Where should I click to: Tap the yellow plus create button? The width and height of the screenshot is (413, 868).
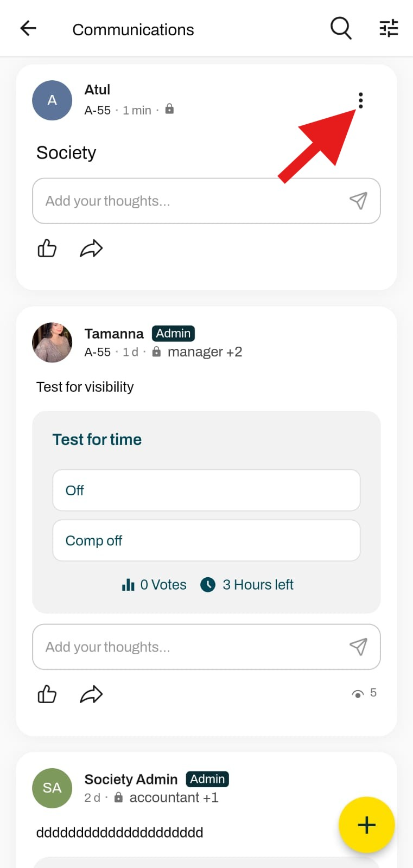pyautogui.click(x=366, y=825)
